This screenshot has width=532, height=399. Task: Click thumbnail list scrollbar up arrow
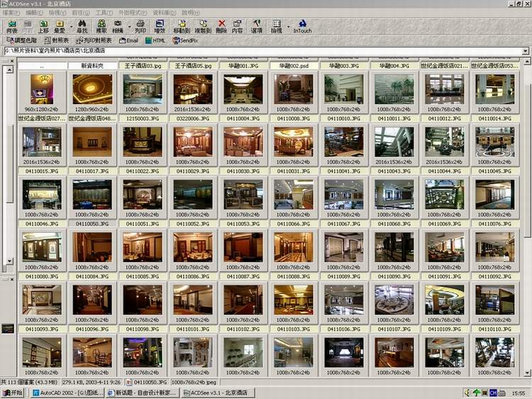tap(527, 62)
